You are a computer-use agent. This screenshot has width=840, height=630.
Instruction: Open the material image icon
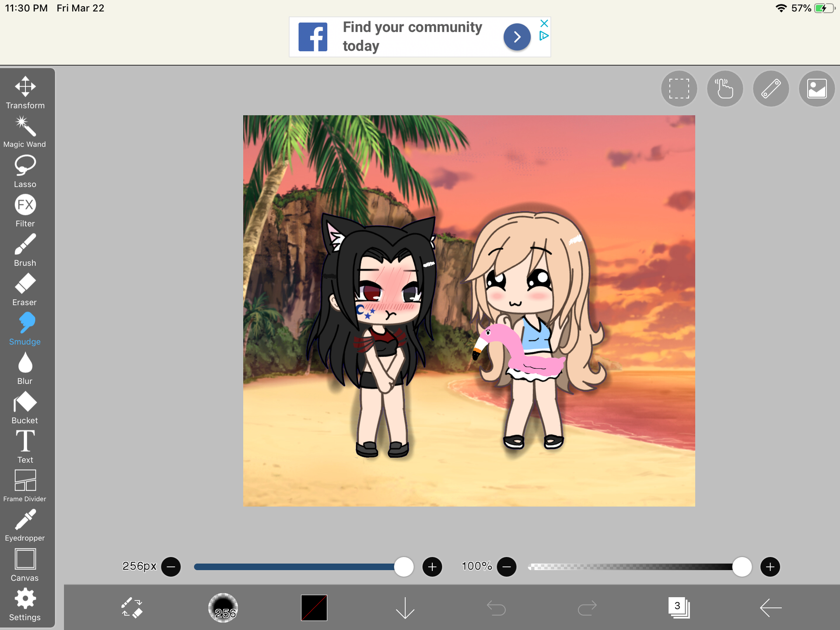tap(817, 89)
